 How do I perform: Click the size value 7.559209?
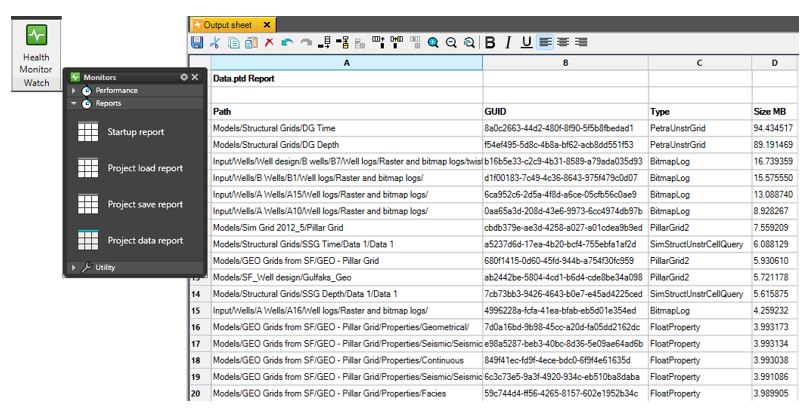tap(774, 227)
